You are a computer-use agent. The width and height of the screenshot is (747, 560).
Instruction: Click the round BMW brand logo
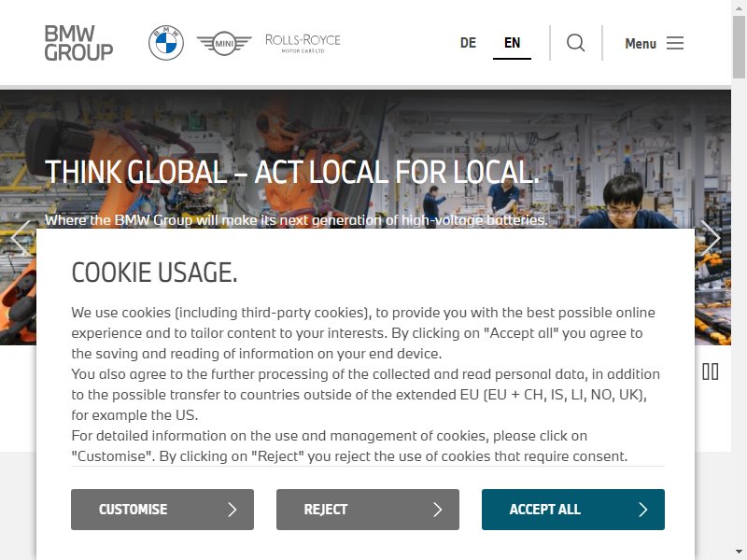point(166,43)
